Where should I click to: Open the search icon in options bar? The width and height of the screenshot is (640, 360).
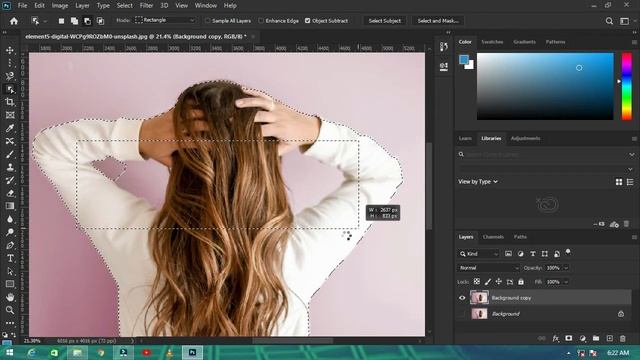point(609,21)
